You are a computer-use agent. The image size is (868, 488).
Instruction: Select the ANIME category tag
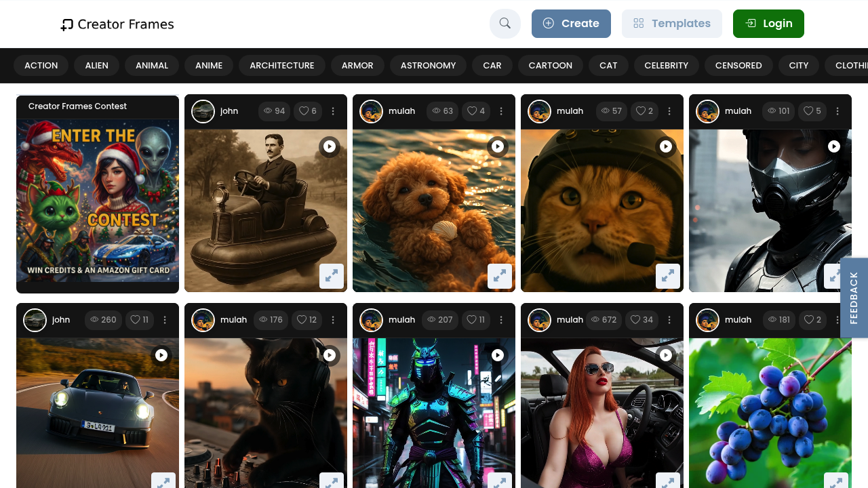pyautogui.click(x=209, y=66)
